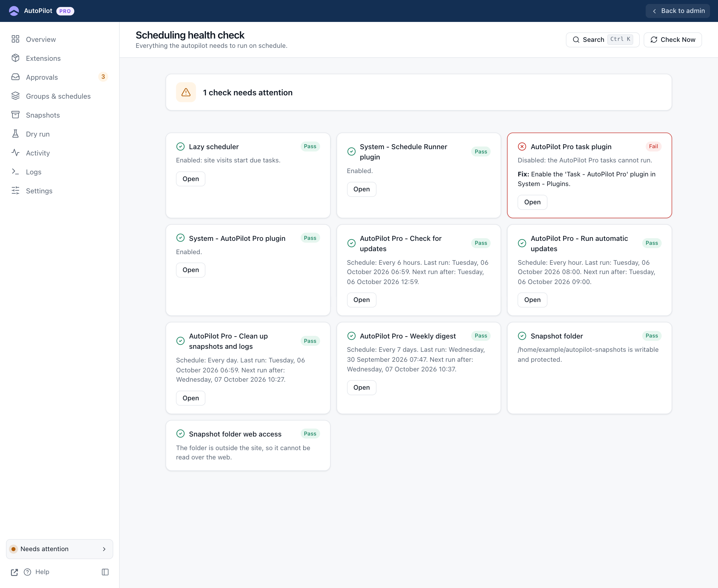Click the orange warning triangle icon
The image size is (718, 588).
tap(186, 92)
